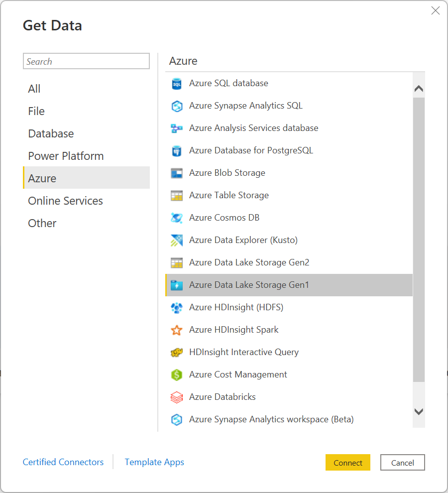Open the Template Apps link
The width and height of the screenshot is (448, 493).
click(x=154, y=462)
